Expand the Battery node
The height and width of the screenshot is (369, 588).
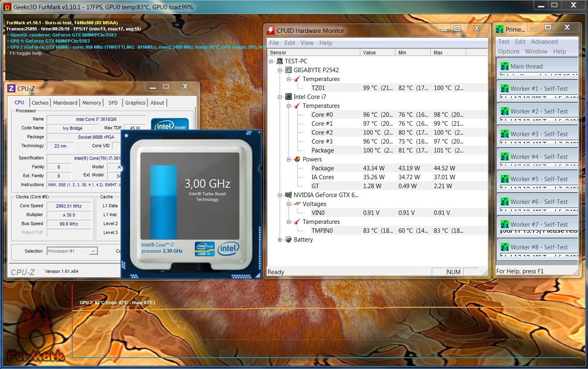280,240
